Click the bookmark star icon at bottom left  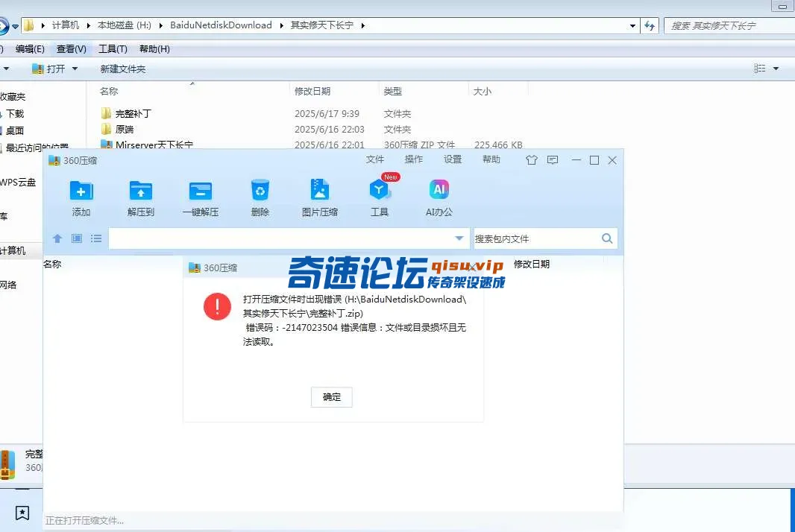(22, 513)
